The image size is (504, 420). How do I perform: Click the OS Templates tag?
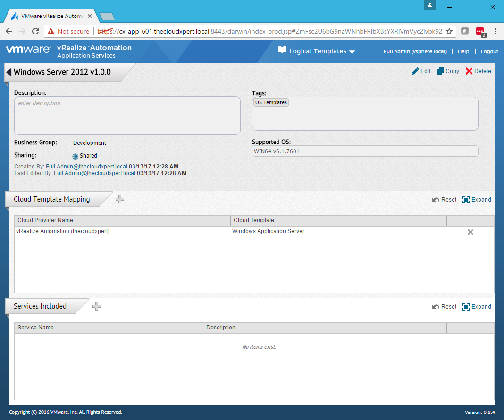[271, 102]
